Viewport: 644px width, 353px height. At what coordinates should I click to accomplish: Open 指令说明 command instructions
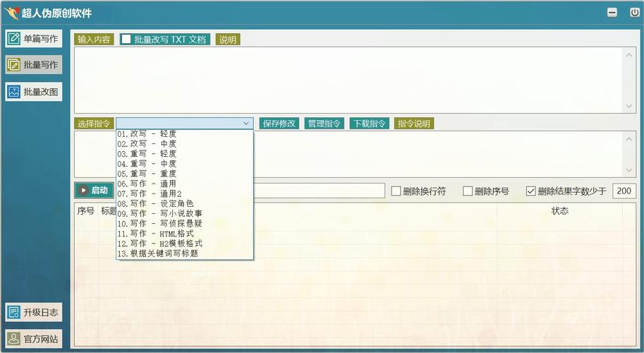click(x=414, y=124)
